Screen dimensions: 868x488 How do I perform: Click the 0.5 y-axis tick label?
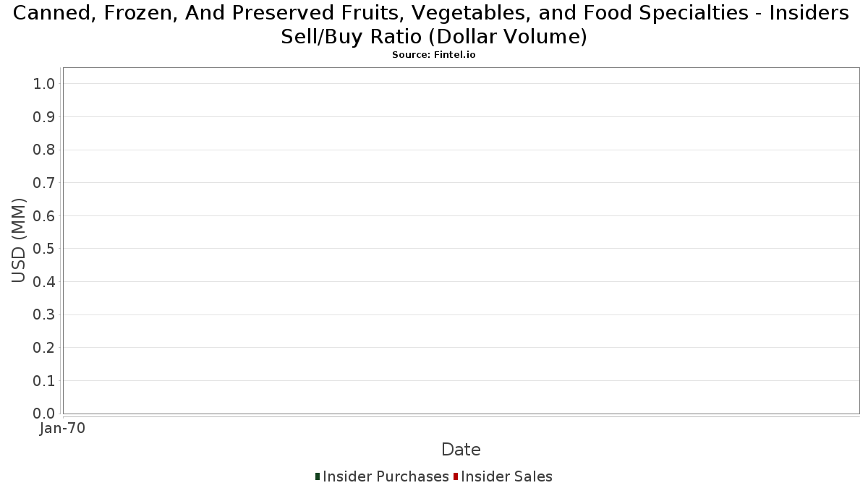pyautogui.click(x=44, y=249)
